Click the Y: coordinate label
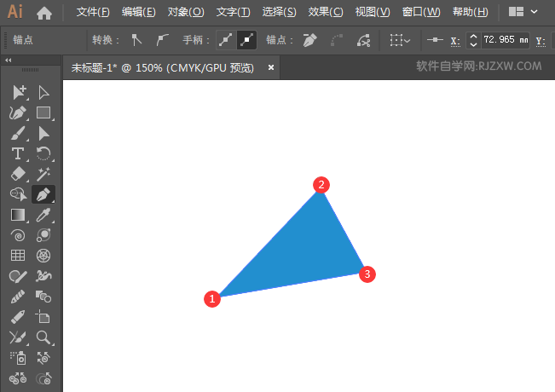The height and width of the screenshot is (392, 555). click(541, 42)
